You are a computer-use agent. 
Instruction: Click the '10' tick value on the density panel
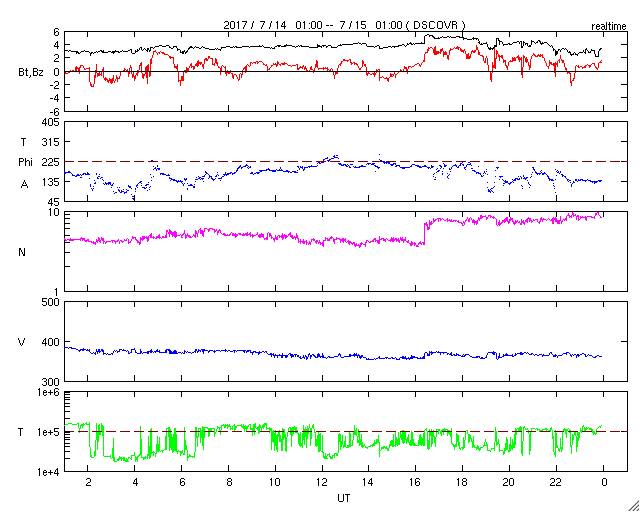pyautogui.click(x=54, y=212)
